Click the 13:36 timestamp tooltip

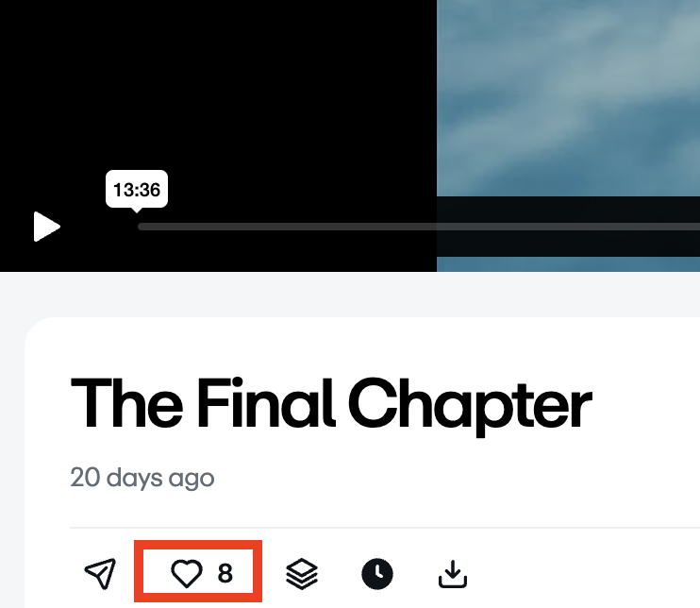coord(137,190)
